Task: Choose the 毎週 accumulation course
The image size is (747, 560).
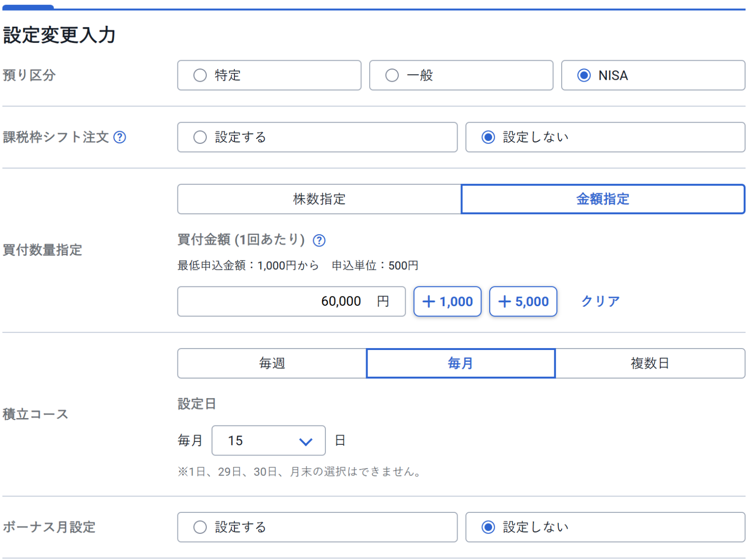Action: 272,363
